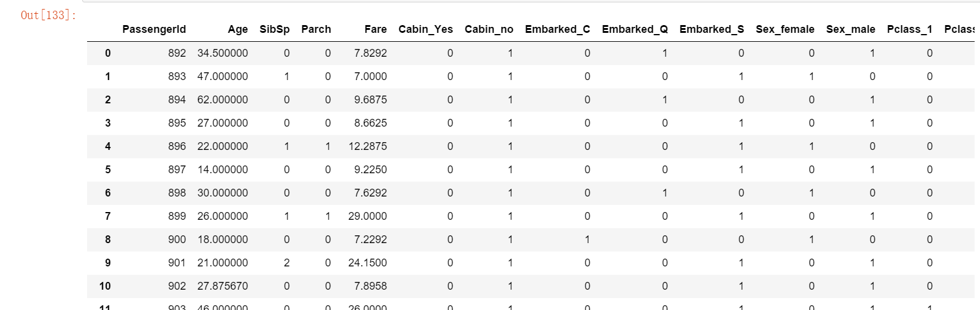The image size is (980, 310).
Task: Click the Fare column header
Action: click(375, 29)
